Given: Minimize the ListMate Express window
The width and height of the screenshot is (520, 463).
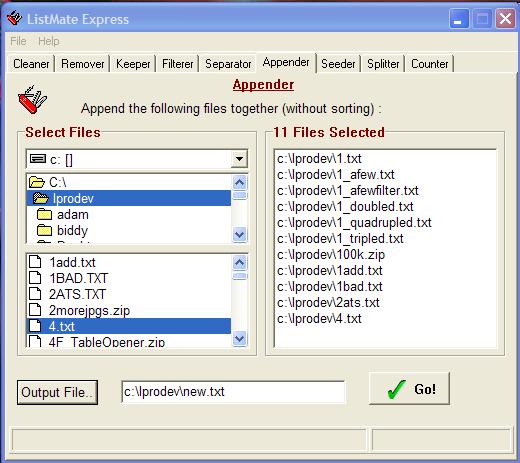Looking at the screenshot, I should click(459, 18).
